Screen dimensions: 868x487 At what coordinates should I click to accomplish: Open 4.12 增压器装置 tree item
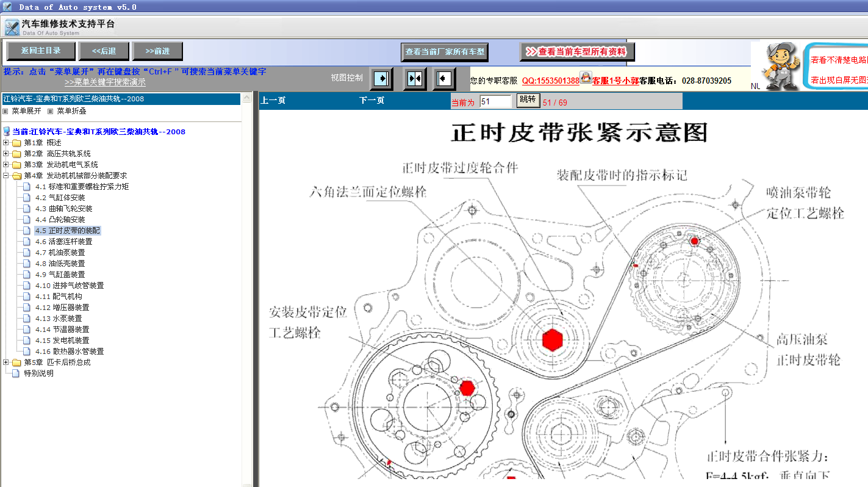[62, 308]
